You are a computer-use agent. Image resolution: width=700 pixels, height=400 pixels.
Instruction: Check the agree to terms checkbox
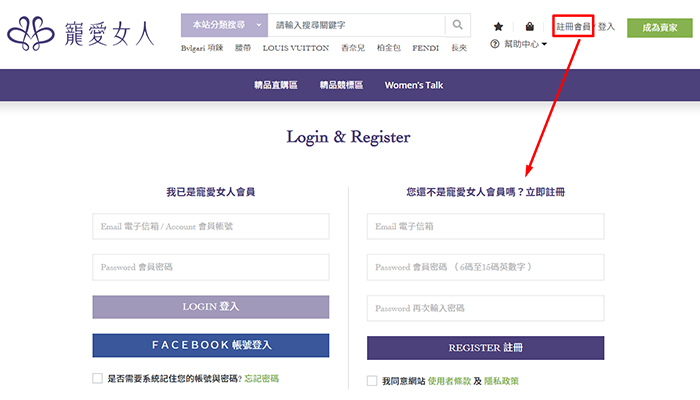(x=372, y=381)
